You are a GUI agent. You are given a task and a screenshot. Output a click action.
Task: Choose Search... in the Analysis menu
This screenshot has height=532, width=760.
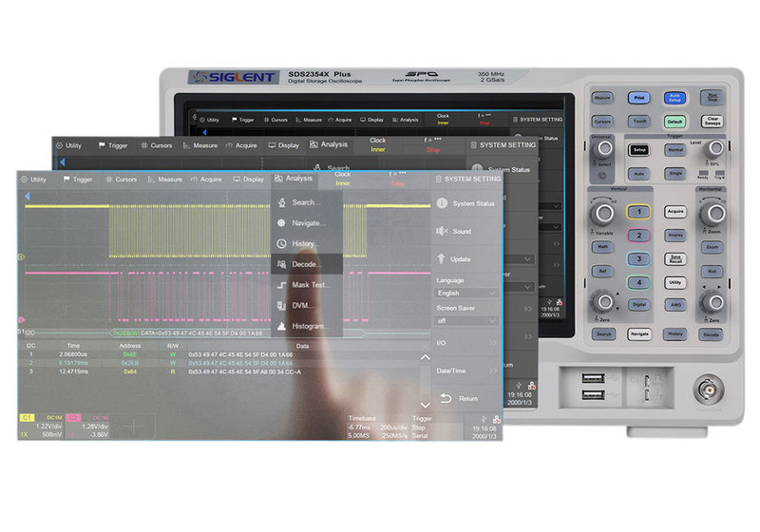pos(307,202)
